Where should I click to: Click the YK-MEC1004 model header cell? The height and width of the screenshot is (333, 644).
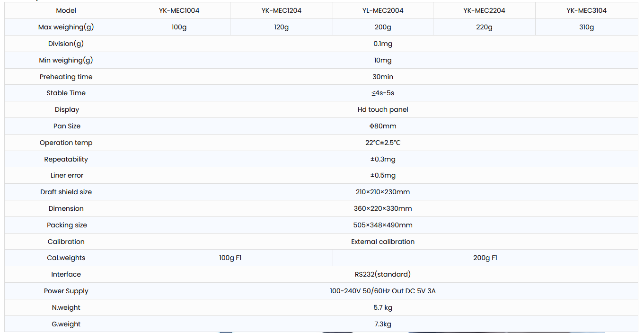click(x=179, y=10)
